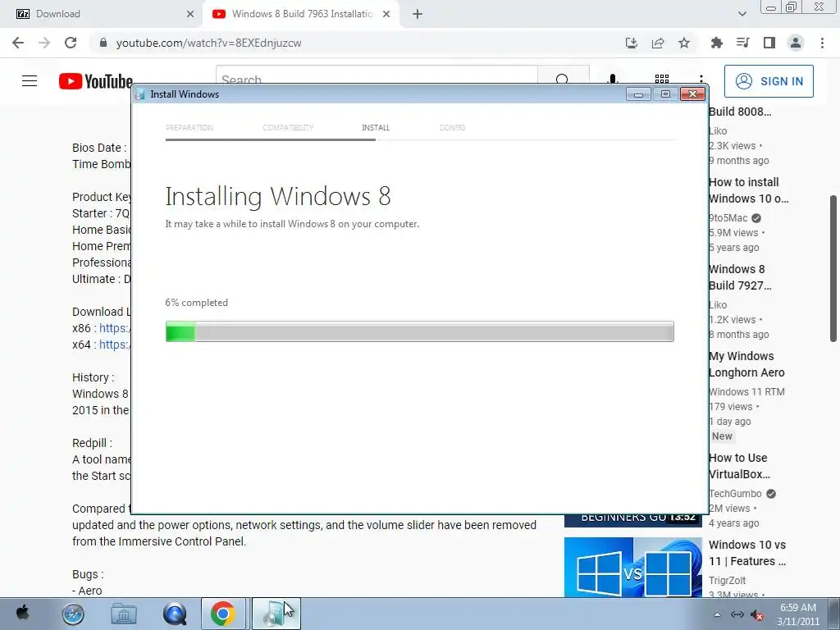Go to YouTube home via logo
This screenshot has height=630, width=840.
[96, 81]
